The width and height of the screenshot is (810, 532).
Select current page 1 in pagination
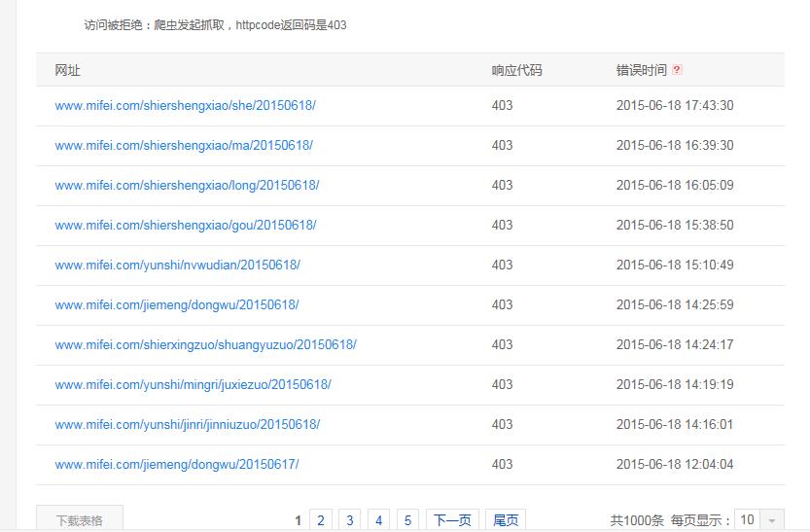[298, 520]
